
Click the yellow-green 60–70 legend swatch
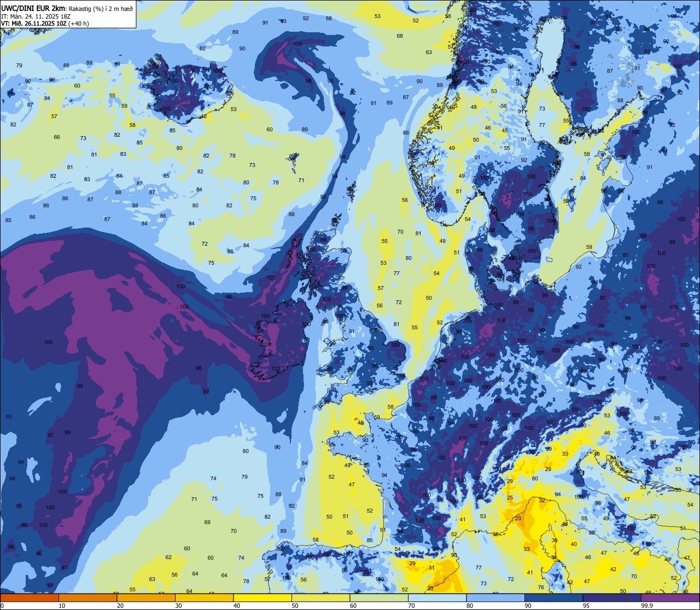click(379, 598)
